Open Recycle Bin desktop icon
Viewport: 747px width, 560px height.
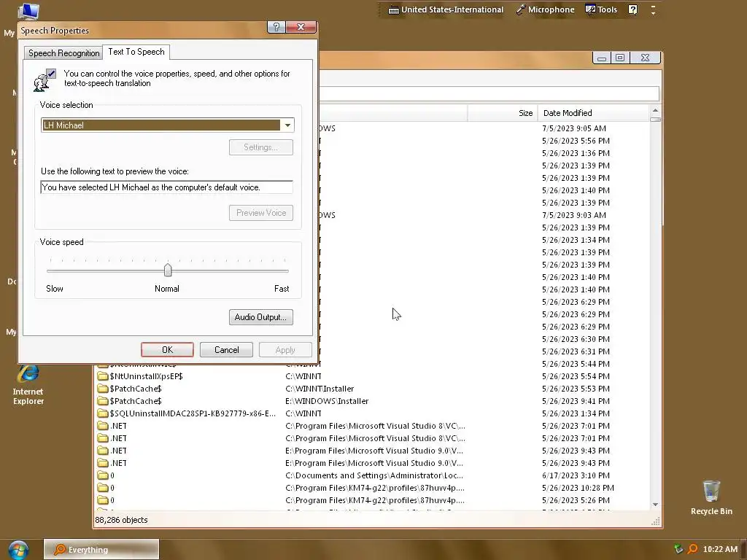(711, 497)
